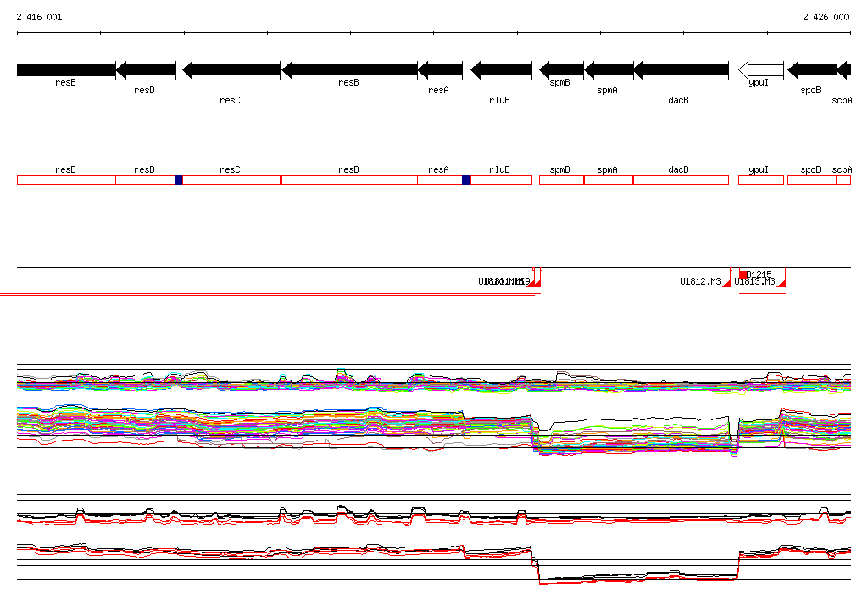Click the blue square between resA and rluB
The width and height of the screenshot is (868, 605).
pyautogui.click(x=466, y=180)
